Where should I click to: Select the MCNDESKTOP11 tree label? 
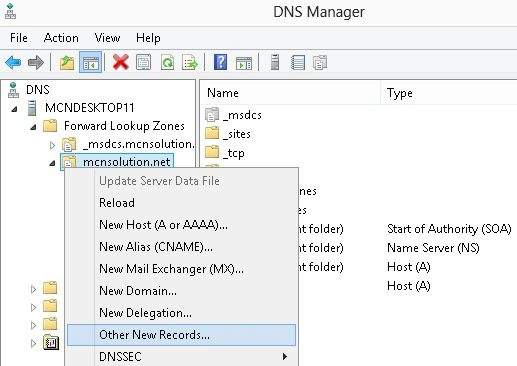[x=90, y=108]
